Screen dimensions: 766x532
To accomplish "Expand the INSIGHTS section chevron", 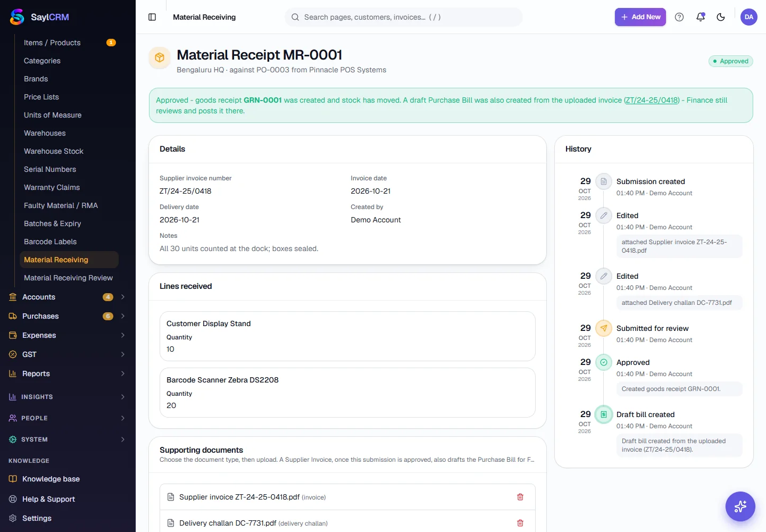I will click(x=123, y=397).
